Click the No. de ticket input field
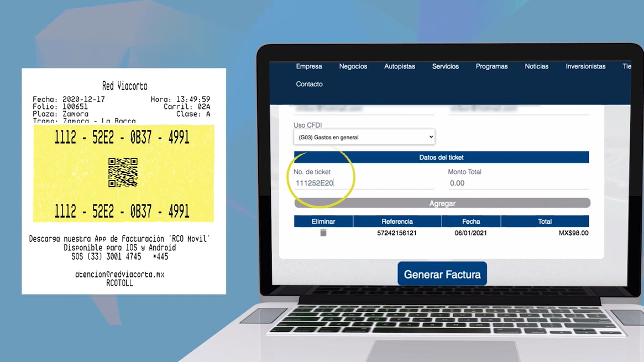This screenshot has width=644, height=362. pos(364,183)
